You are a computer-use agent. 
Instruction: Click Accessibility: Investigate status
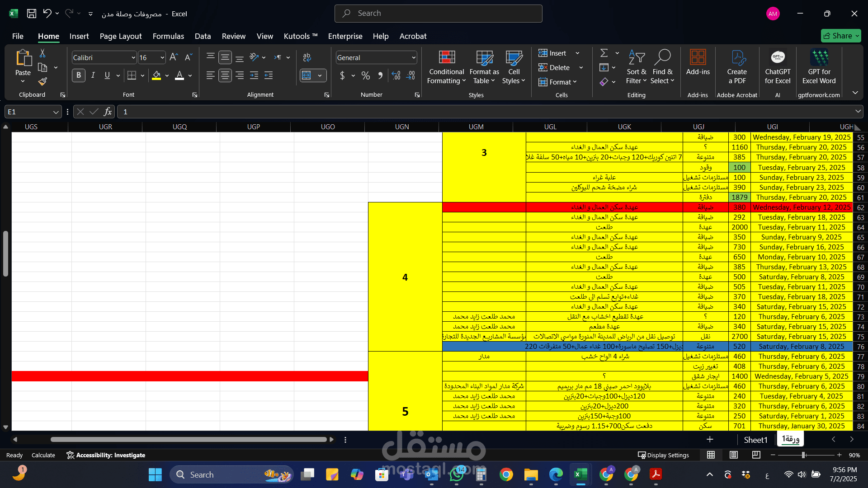coord(106,455)
